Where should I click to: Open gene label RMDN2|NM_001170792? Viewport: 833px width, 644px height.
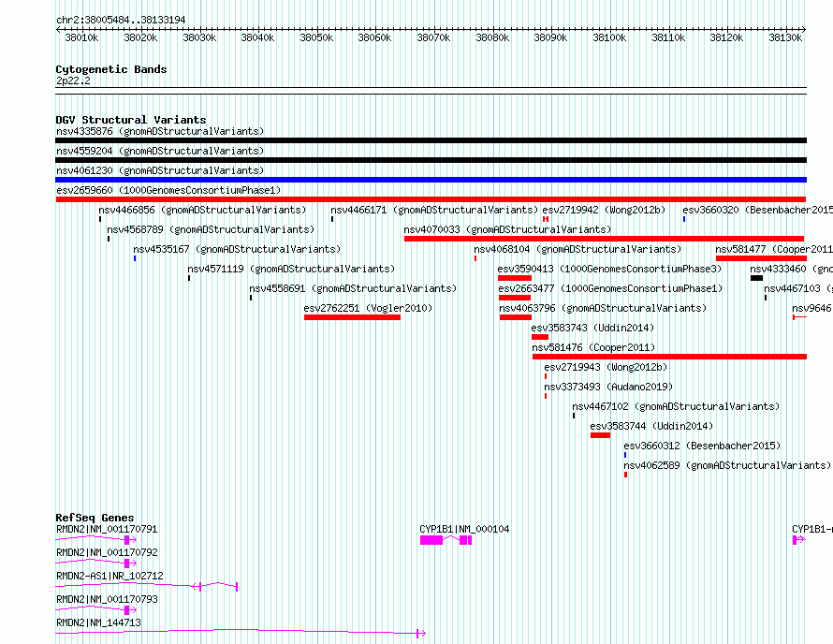pos(107,552)
